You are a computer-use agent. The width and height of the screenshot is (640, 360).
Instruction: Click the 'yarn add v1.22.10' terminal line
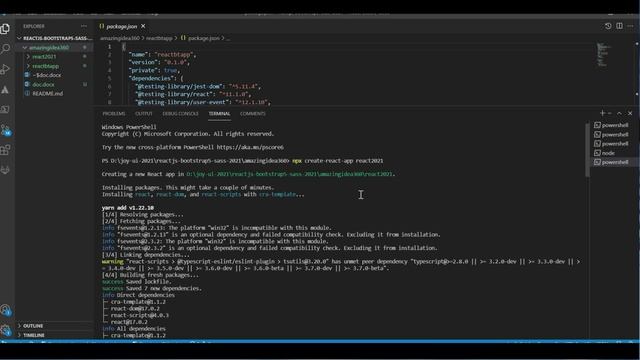tap(128, 208)
